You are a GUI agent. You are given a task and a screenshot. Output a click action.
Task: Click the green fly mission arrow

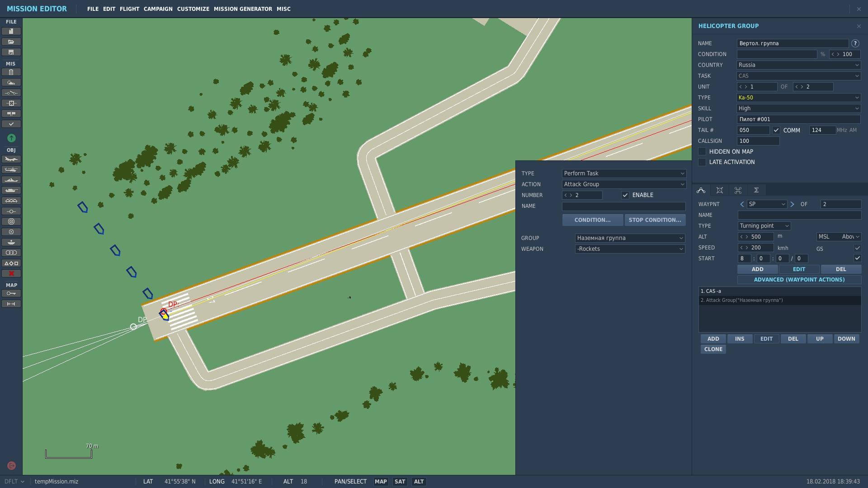pyautogui.click(x=11, y=138)
